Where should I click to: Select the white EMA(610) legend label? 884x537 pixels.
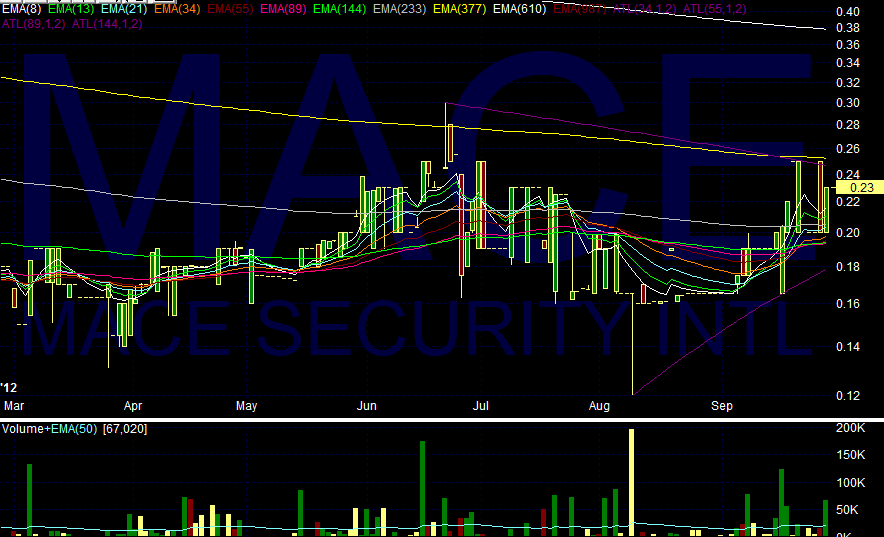click(519, 9)
